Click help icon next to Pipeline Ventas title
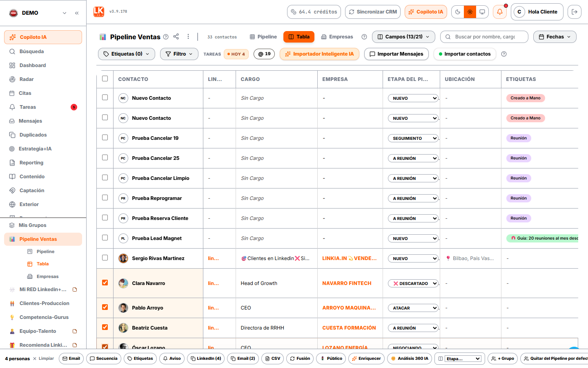 coord(166,37)
